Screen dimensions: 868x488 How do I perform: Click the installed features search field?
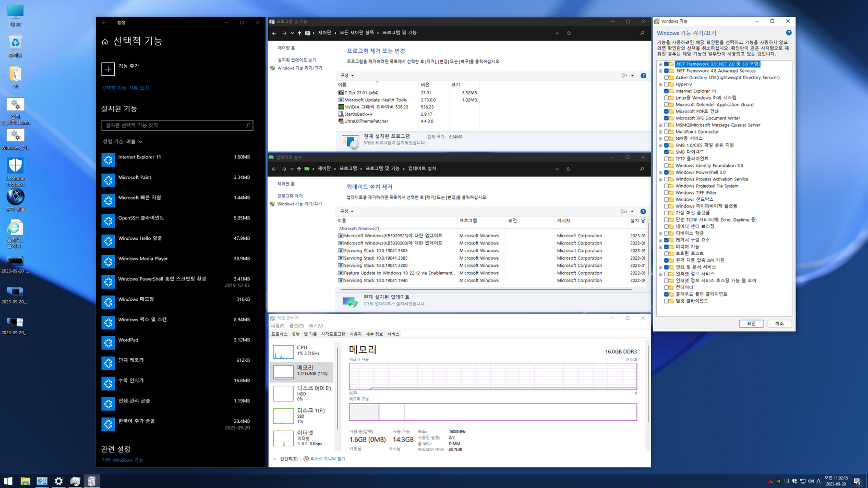coord(177,125)
